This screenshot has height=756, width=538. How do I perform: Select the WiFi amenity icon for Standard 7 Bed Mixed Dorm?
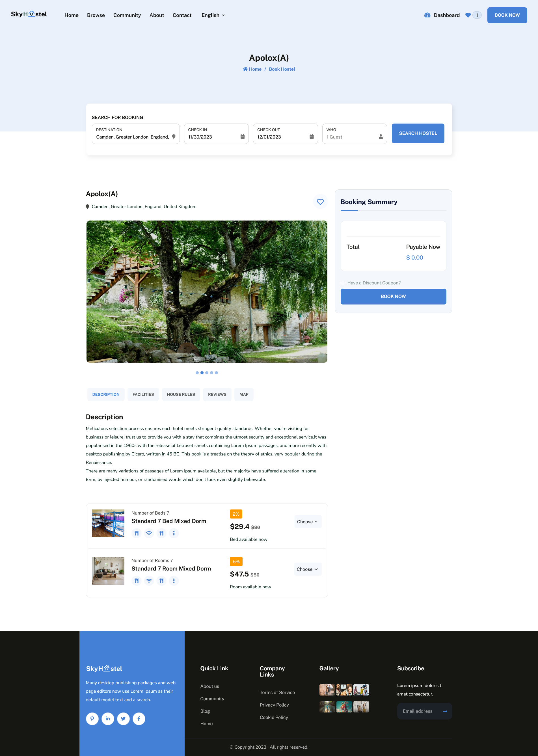click(x=149, y=533)
